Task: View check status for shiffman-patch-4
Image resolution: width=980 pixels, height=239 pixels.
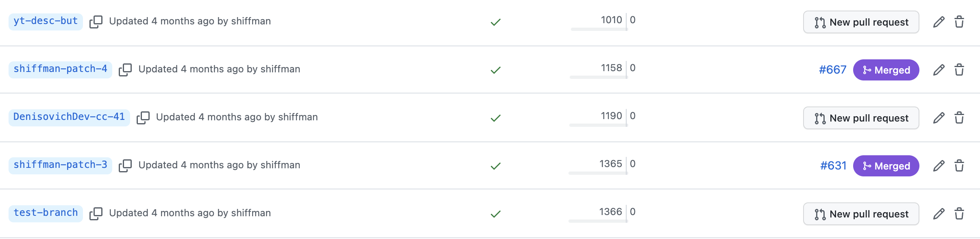Action: [495, 70]
